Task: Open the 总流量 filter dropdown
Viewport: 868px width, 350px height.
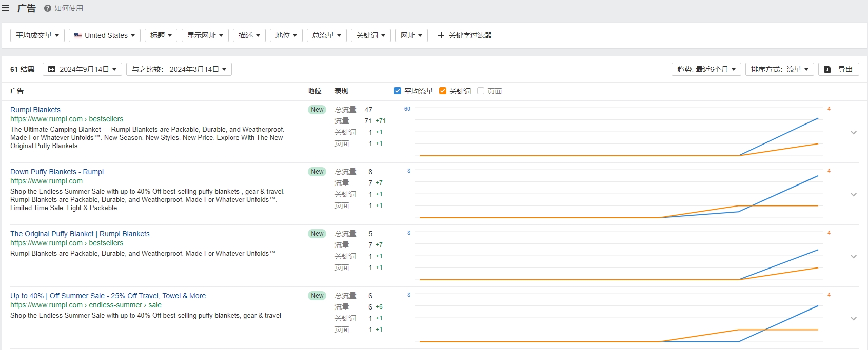Action: [327, 35]
